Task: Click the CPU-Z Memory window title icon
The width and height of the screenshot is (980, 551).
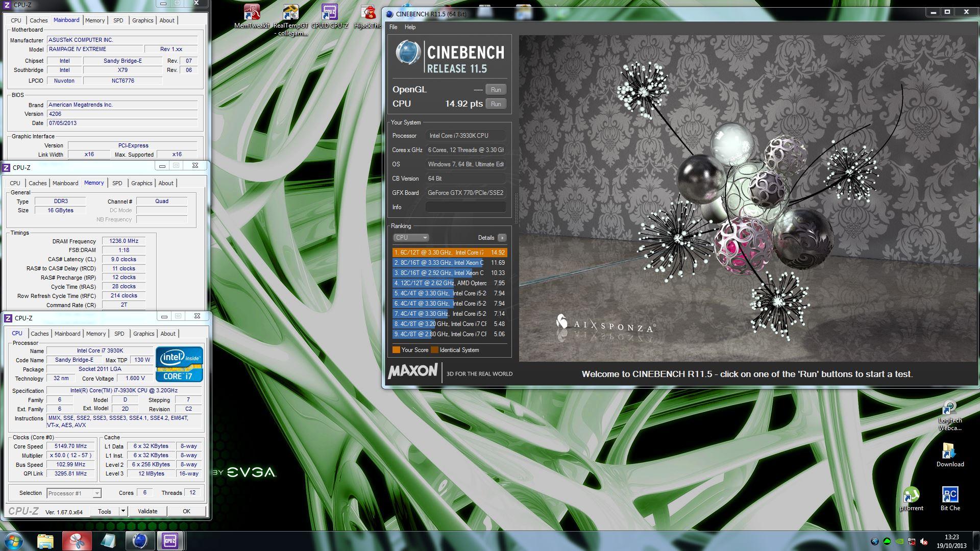Action: (x=6, y=167)
